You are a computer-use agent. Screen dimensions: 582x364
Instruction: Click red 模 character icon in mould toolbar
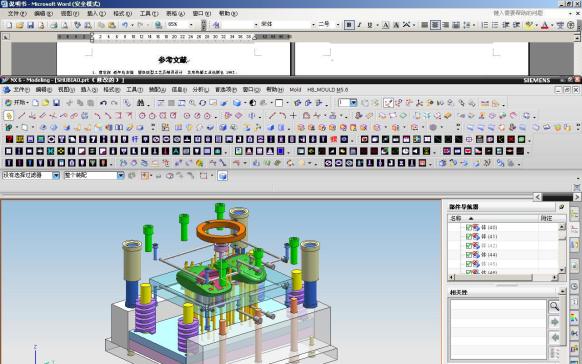pyautogui.click(x=334, y=139)
